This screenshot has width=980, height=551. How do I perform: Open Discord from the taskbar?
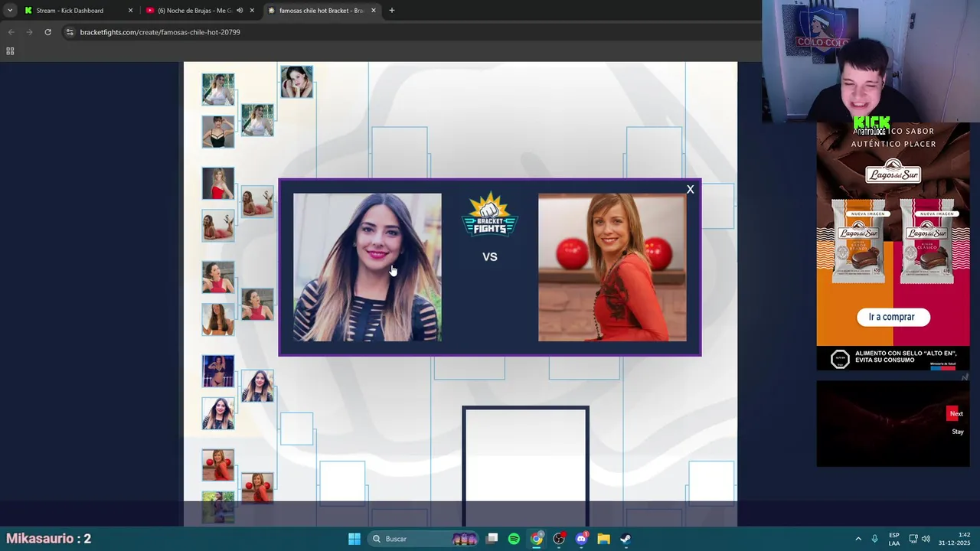click(581, 539)
